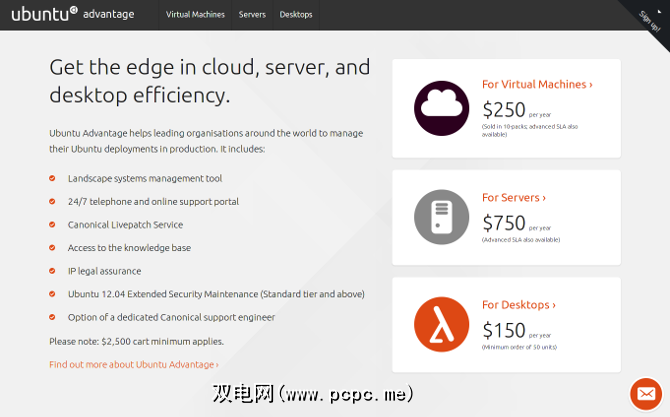The image size is (670, 417).
Task: Click Landscape systems management tool item
Action: pos(145,178)
